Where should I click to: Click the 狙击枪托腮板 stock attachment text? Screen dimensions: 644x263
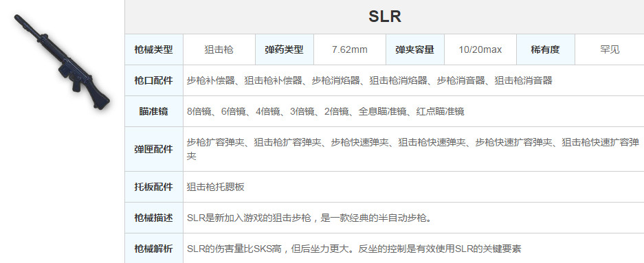[216, 187]
